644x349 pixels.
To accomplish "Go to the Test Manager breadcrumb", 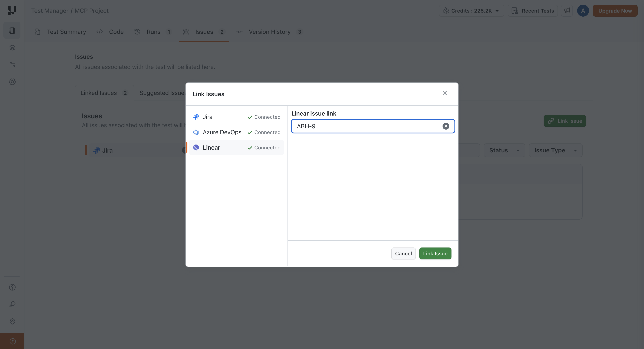I will [x=50, y=11].
